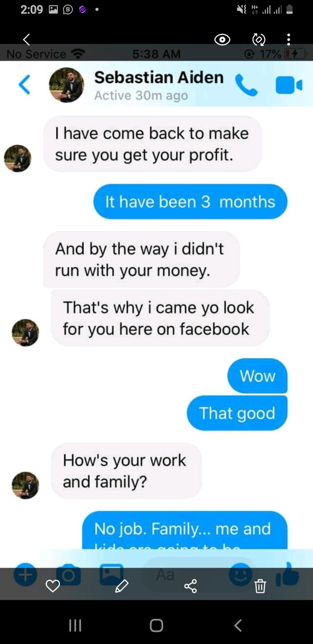
Task: Select the "It have been 3 months" bubble
Action: [190, 202]
